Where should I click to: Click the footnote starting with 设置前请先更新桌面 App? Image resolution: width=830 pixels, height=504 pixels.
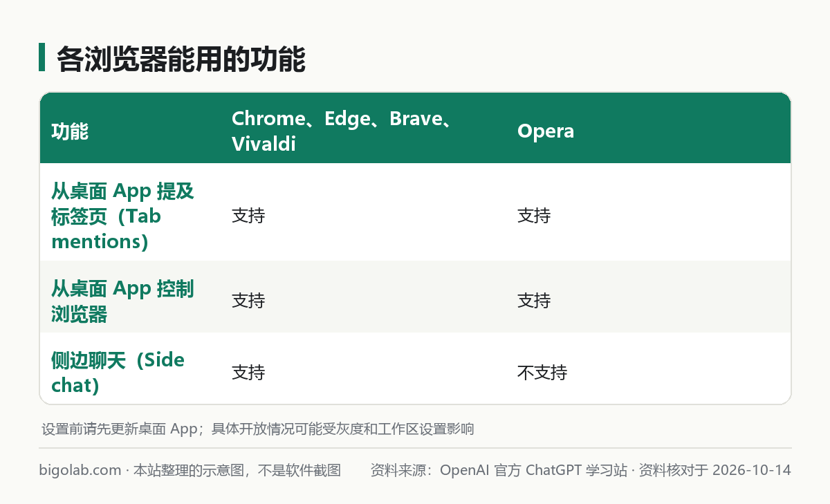258,429
